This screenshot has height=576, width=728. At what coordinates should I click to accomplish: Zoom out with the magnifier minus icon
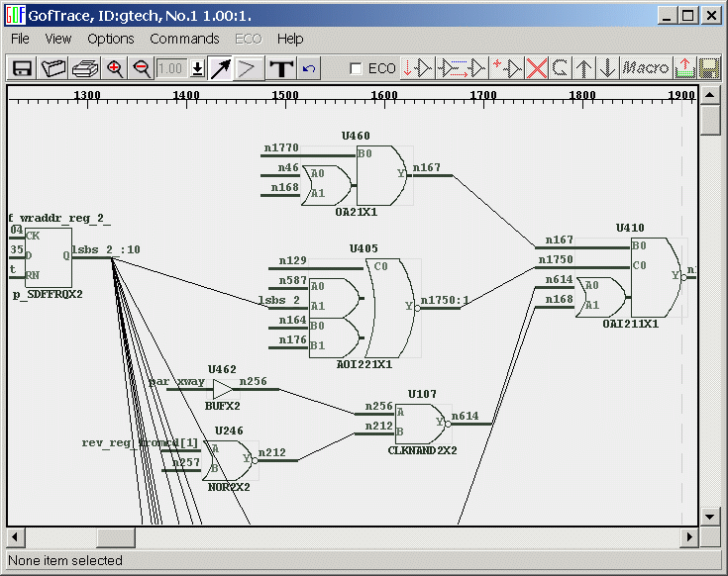point(141,68)
